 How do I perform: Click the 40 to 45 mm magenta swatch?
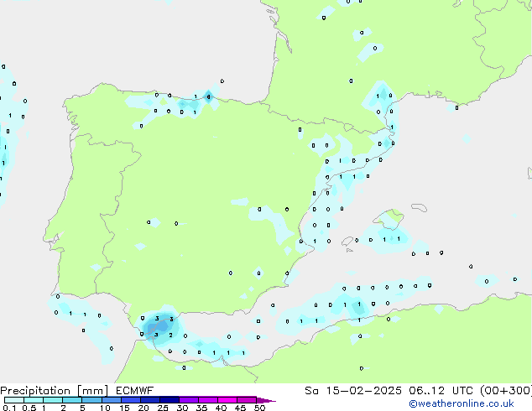pos(227,400)
